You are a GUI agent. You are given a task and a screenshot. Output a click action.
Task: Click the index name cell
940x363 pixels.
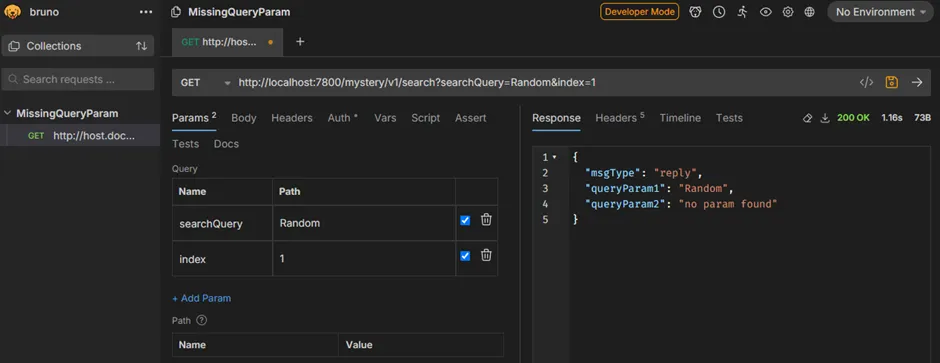click(x=222, y=259)
